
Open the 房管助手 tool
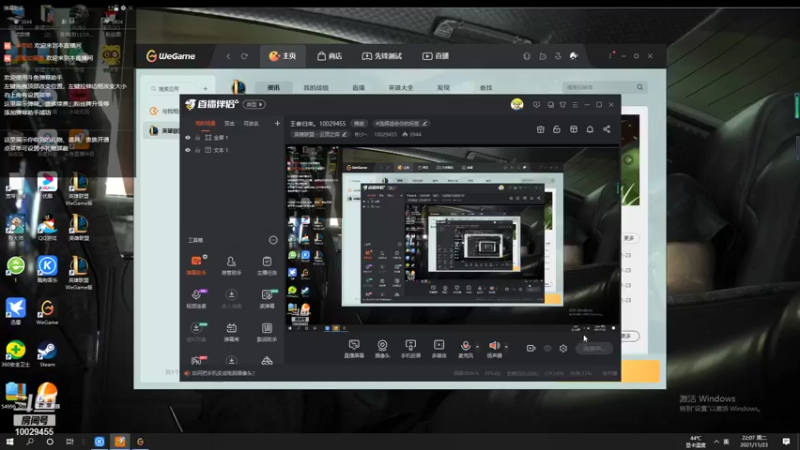[x=231, y=265]
